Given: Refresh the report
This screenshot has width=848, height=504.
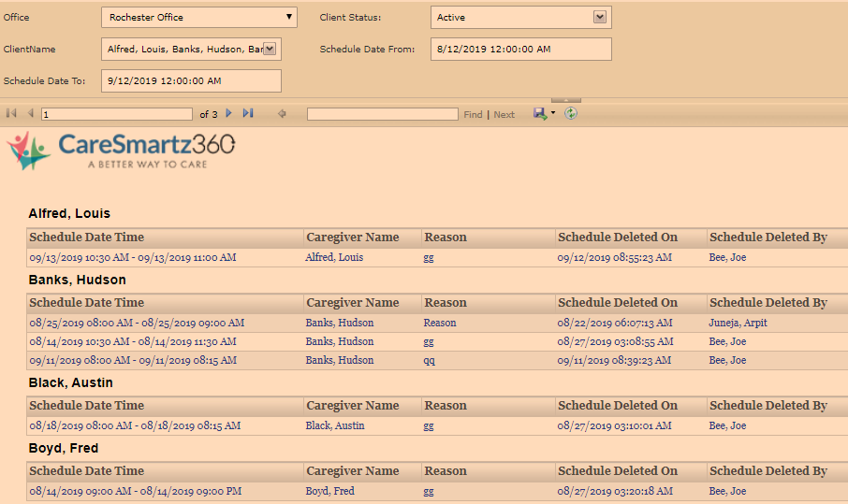Looking at the screenshot, I should [x=571, y=113].
